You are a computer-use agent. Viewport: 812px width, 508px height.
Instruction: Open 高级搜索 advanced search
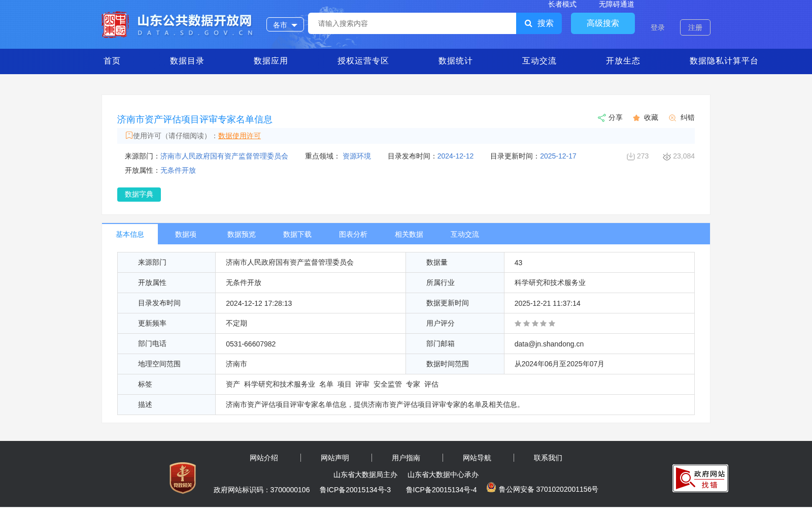click(x=603, y=23)
